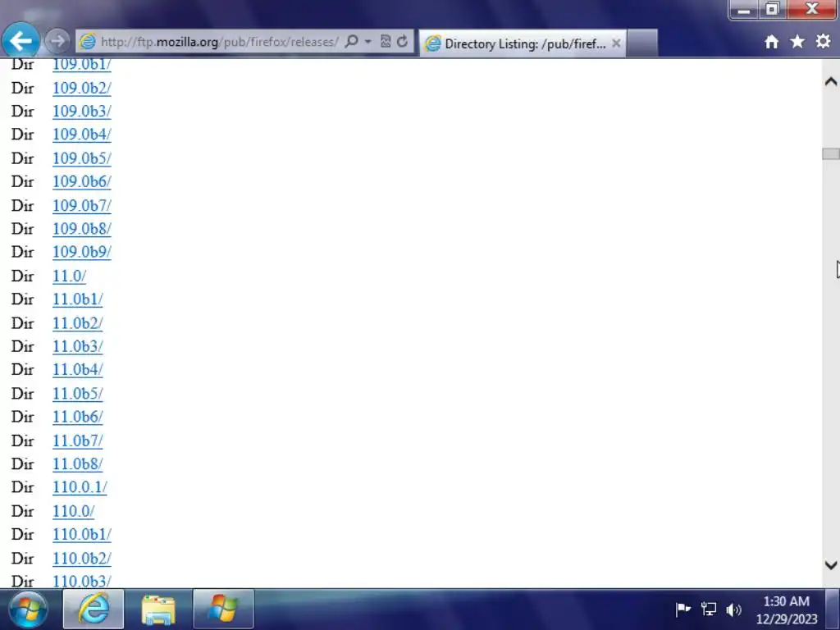The height and width of the screenshot is (630, 840).
Task: Click the address bar URL field
Action: [220, 42]
